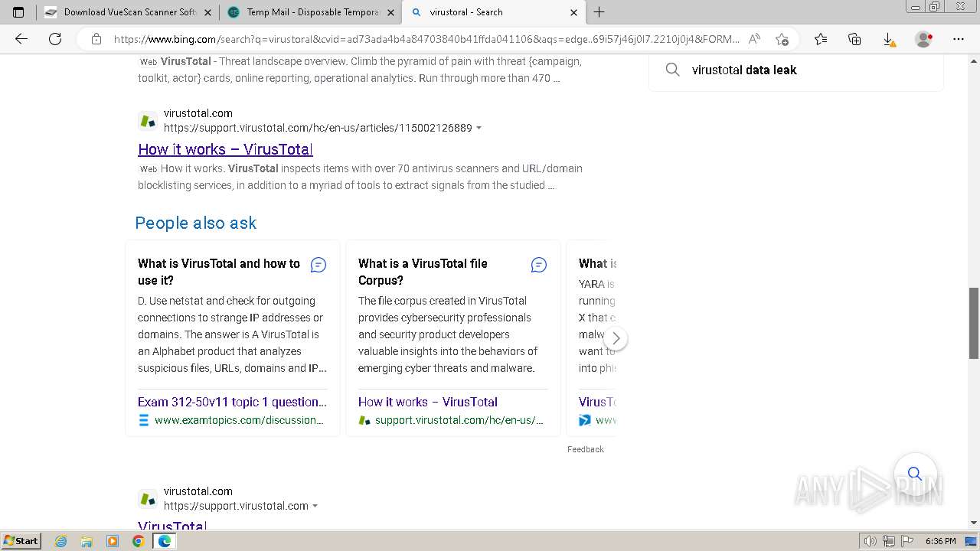The width and height of the screenshot is (980, 551).
Task: Close the Download VueScan Scanner tab
Action: (x=208, y=12)
